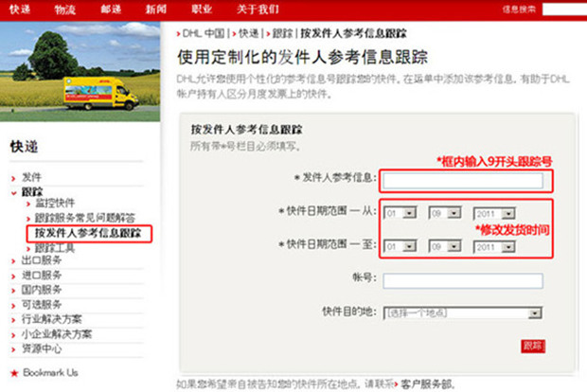Open the 快件目的地 location dropdown
The image size is (587, 392).
(x=463, y=313)
